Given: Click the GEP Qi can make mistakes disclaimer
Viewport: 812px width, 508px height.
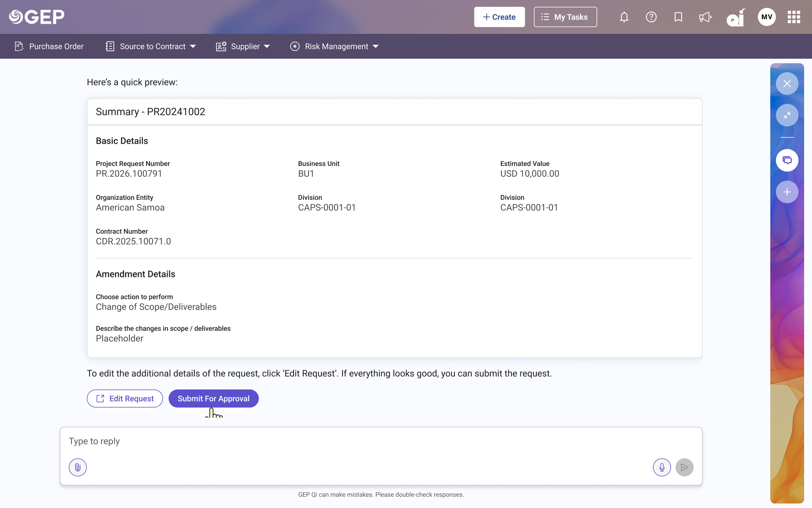Looking at the screenshot, I should click(381, 495).
